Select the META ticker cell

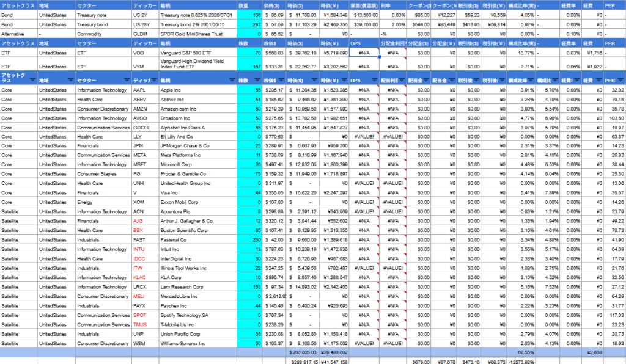145,155
